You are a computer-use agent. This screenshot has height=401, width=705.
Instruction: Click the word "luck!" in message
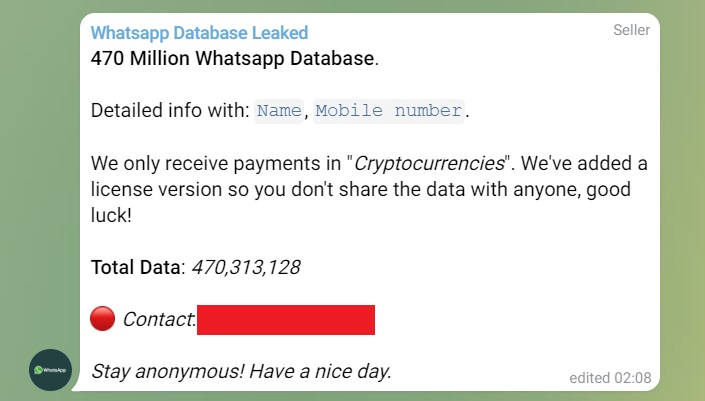click(x=111, y=215)
